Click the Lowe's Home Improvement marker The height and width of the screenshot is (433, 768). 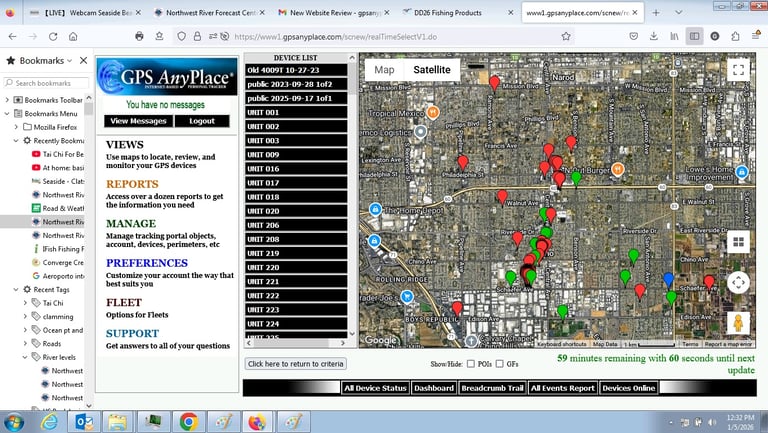click(742, 172)
